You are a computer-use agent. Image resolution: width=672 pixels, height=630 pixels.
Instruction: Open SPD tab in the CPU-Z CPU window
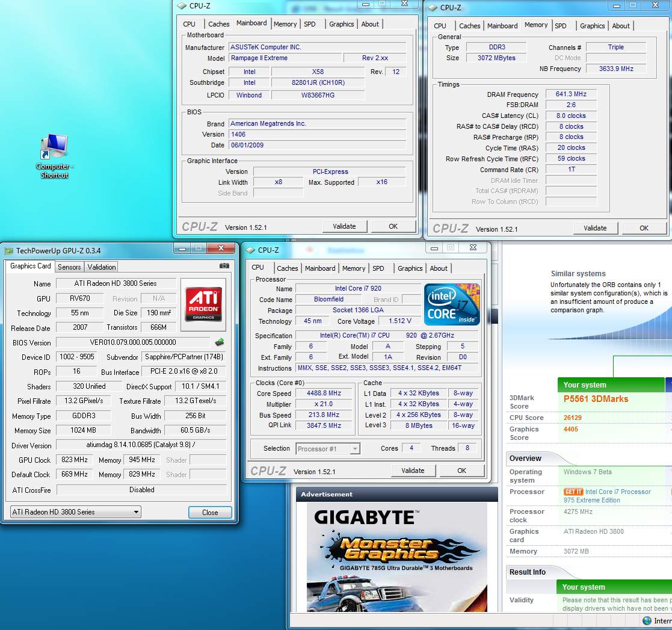(x=378, y=268)
